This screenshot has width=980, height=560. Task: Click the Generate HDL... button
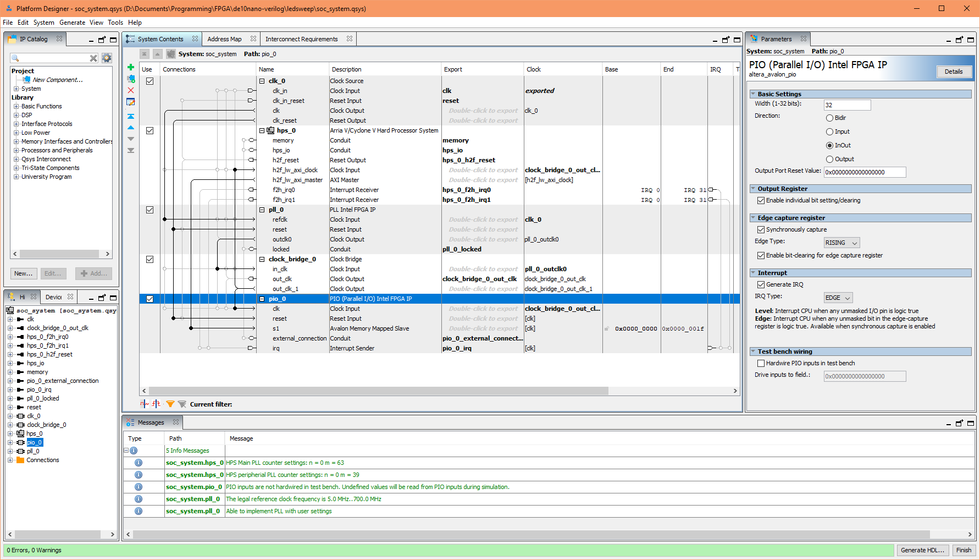pos(922,550)
